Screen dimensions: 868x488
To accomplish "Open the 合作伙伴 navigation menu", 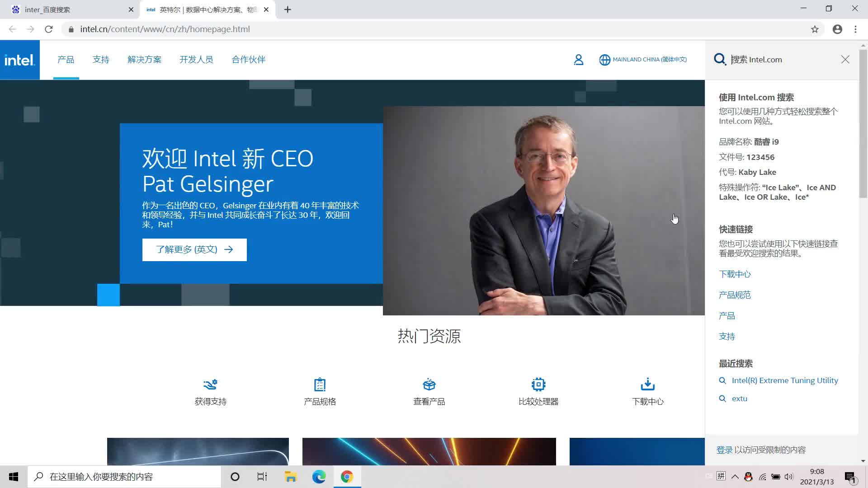I will [249, 60].
